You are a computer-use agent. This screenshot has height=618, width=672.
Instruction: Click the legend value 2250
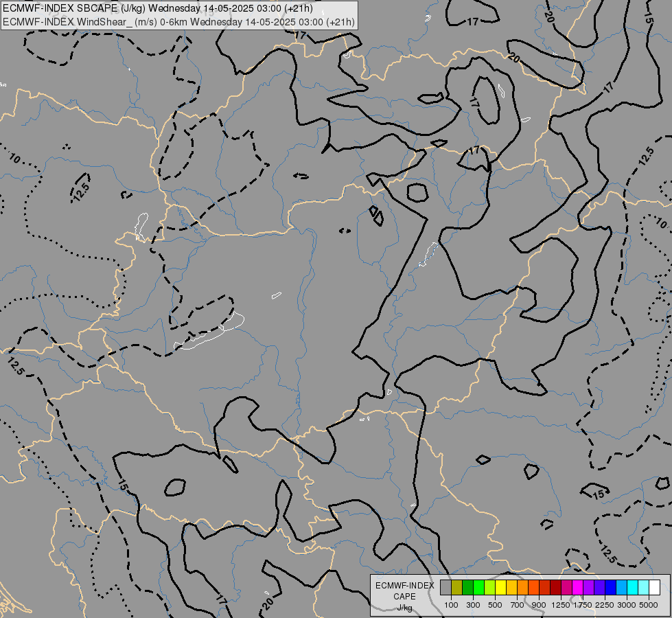click(604, 605)
